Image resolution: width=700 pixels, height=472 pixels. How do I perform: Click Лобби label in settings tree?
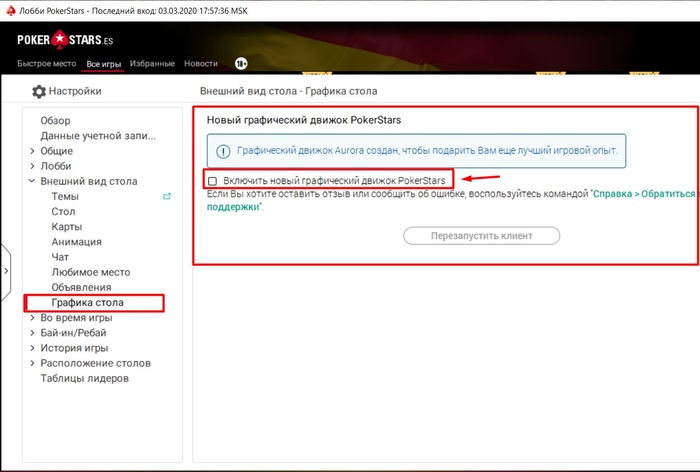56,166
